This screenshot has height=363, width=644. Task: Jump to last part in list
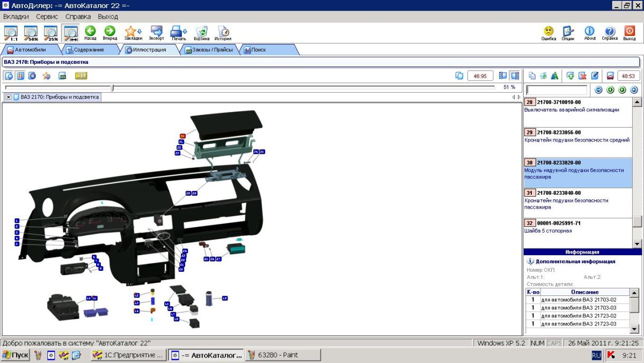pos(634,90)
